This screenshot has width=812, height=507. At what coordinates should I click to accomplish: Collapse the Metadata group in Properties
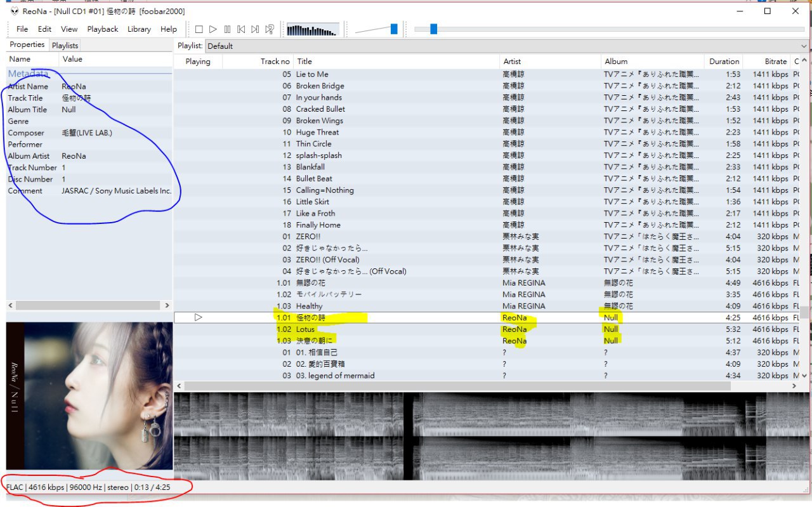pyautogui.click(x=28, y=74)
